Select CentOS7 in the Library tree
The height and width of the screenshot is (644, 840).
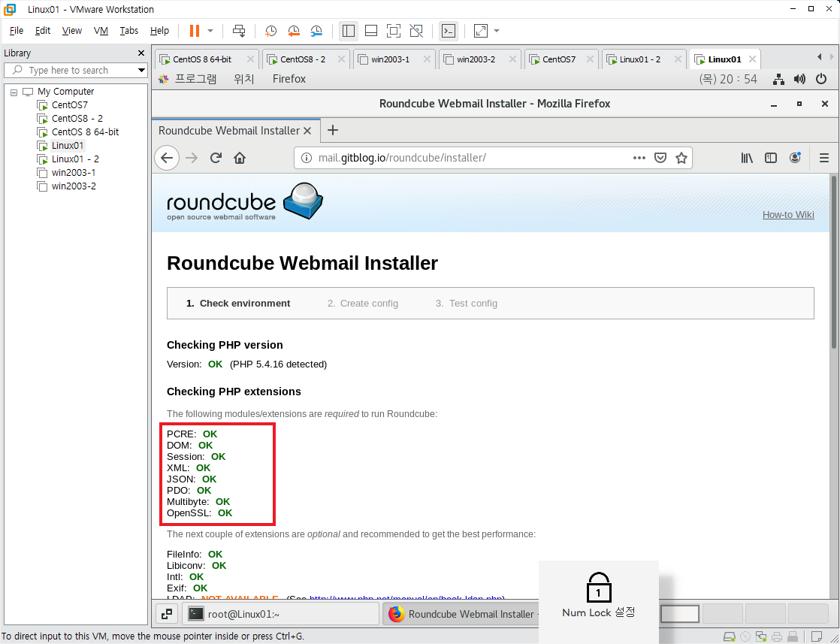pyautogui.click(x=70, y=105)
